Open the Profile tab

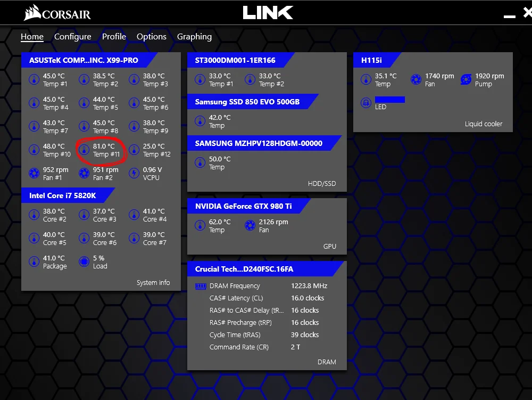[114, 37]
